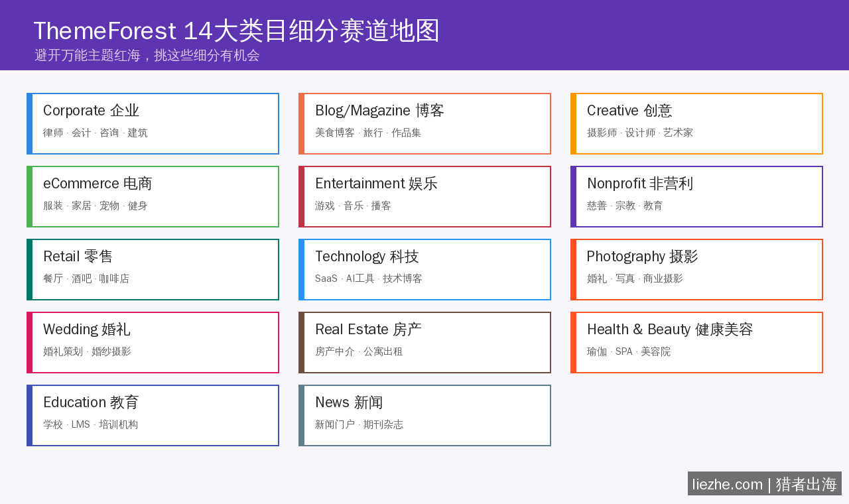The width and height of the screenshot is (849, 504).
Task: Click the text 慈善 · 宗教 · 教育
Action: (625, 206)
